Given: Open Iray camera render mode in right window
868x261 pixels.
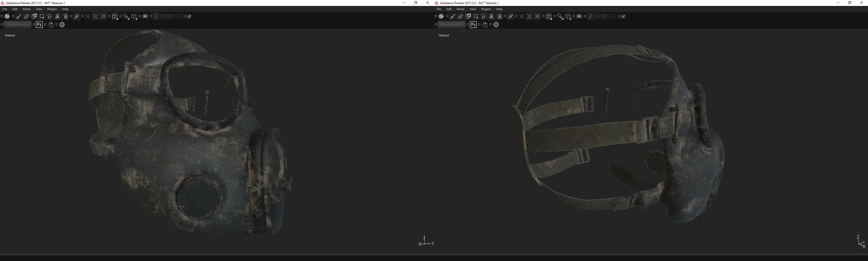Looking at the screenshot, I should (x=579, y=16).
